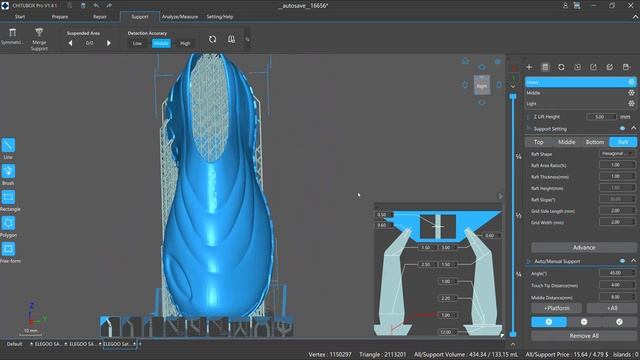Select the remove support mode button
The width and height of the screenshot is (640, 360).
584,322
